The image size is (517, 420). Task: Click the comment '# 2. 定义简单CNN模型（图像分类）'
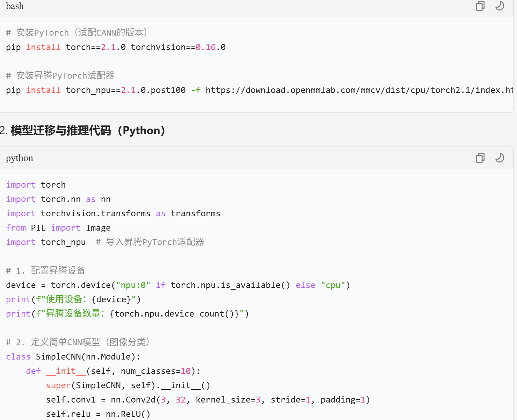(x=78, y=342)
